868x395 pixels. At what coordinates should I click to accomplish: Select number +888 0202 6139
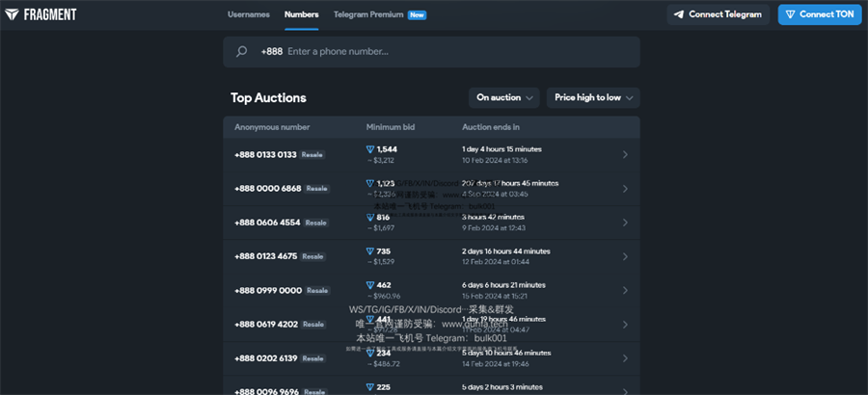266,358
